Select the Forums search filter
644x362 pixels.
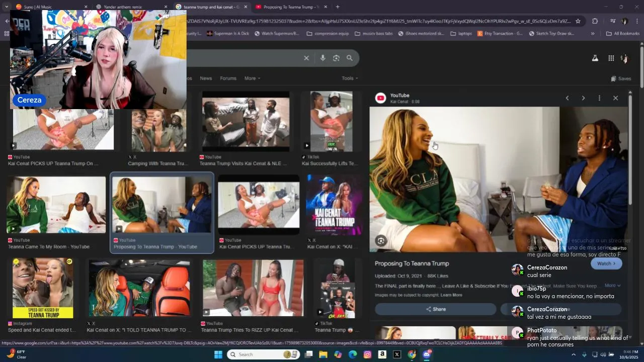click(228, 78)
